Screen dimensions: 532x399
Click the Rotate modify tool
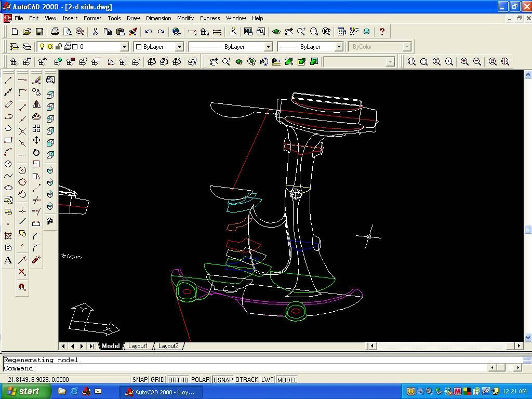[x=36, y=152]
